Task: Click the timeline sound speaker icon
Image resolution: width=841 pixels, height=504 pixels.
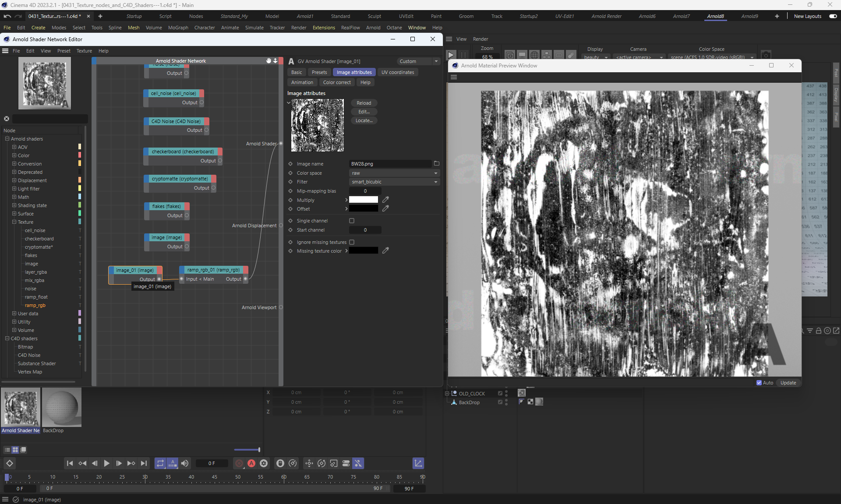Action: [x=185, y=463]
